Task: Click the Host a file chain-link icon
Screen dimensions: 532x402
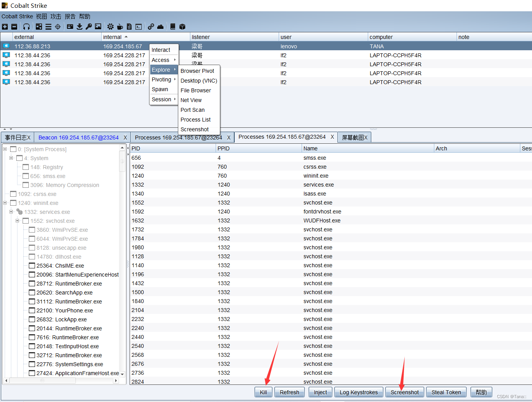Action: 151,27
